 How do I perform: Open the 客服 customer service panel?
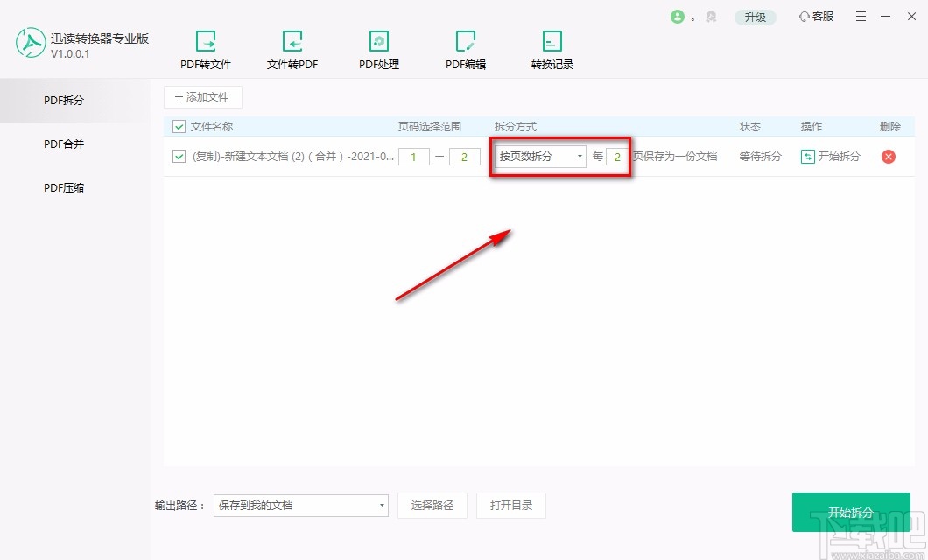point(814,16)
